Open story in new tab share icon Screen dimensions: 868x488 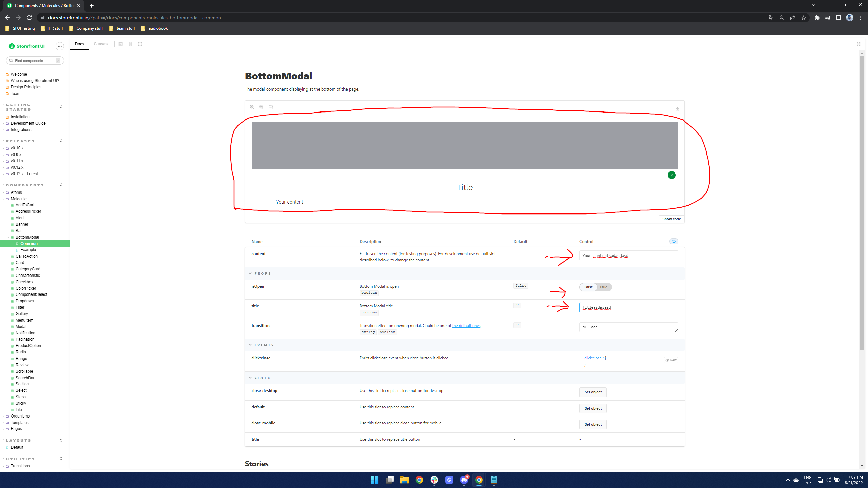[x=677, y=109]
